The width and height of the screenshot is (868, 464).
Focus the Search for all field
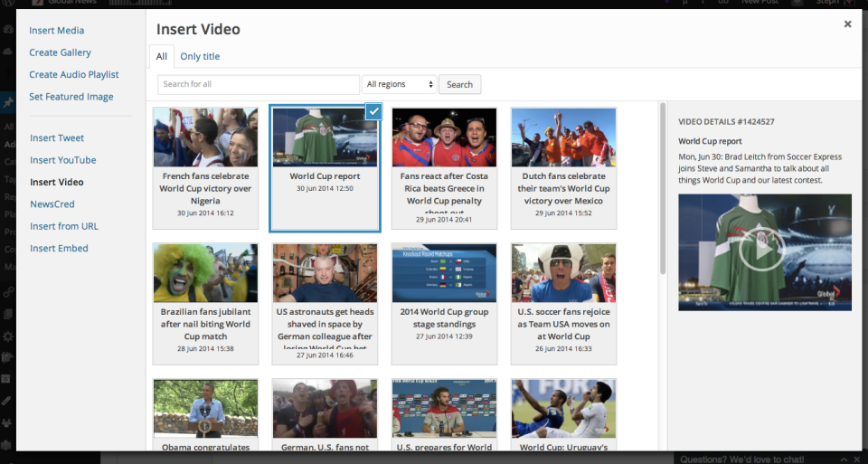click(259, 84)
